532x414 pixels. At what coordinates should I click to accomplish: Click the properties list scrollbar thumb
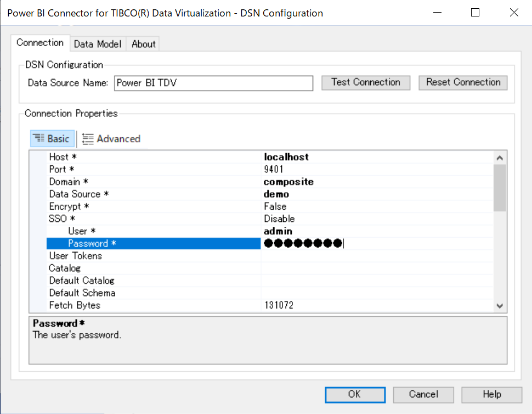500,188
